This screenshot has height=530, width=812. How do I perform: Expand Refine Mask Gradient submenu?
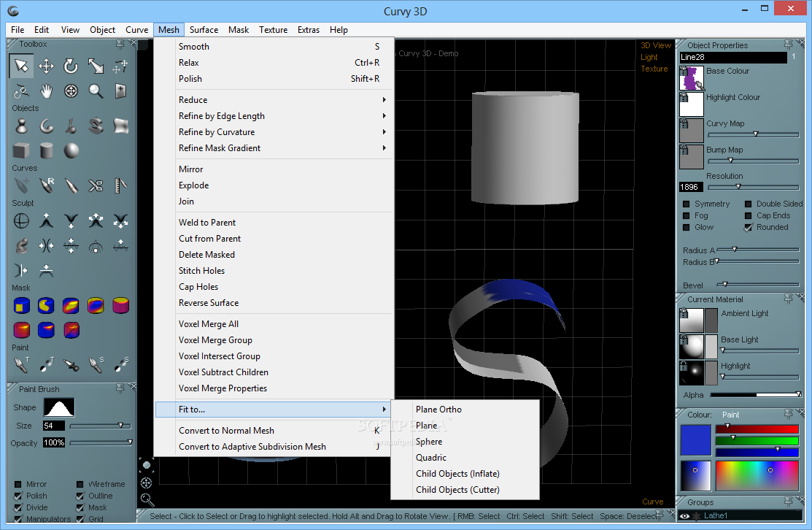tap(274, 147)
